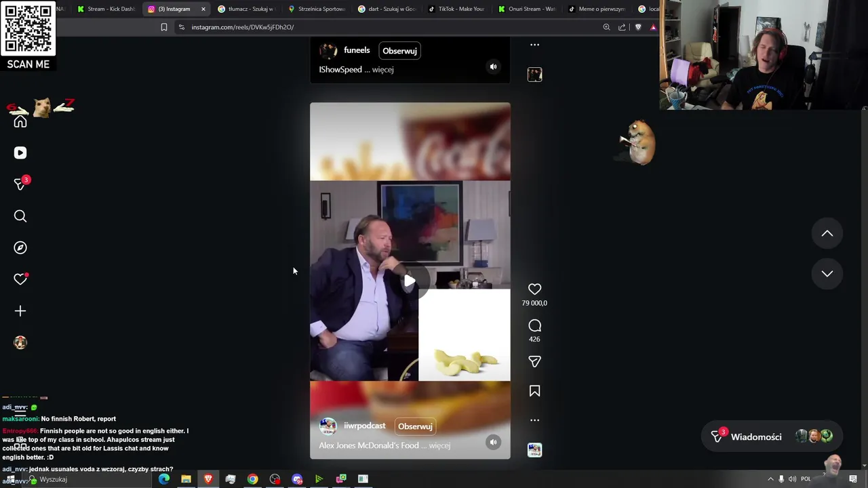Switch to Strzelnica Sportowa maps tab
Image resolution: width=868 pixels, height=488 pixels.
click(x=316, y=9)
